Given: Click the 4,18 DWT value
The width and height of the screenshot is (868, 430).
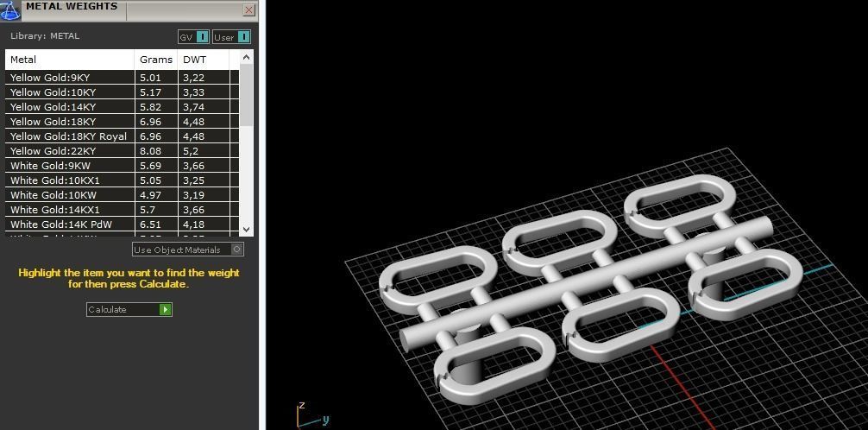Looking at the screenshot, I should click(x=194, y=224).
